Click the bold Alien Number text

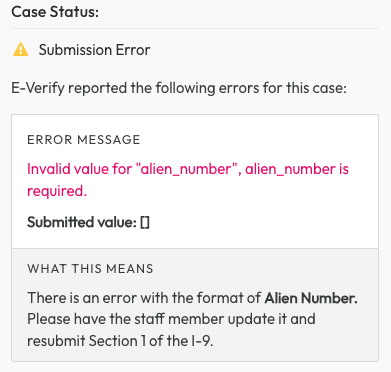(311, 298)
